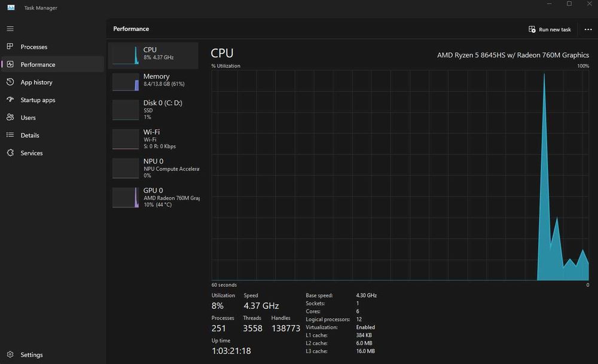This screenshot has height=364, width=598.
Task: Click the Base speed 4.30 GHz value
Action: 366,295
